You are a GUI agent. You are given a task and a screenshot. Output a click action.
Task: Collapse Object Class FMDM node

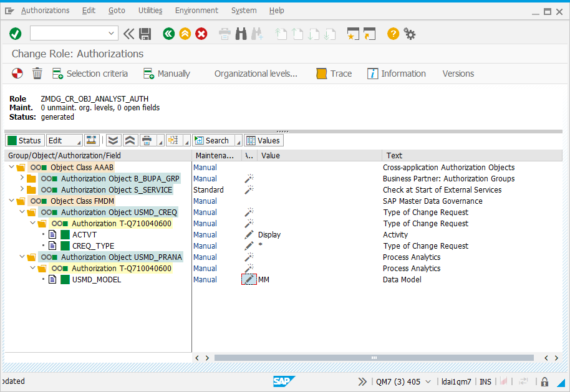coord(12,201)
